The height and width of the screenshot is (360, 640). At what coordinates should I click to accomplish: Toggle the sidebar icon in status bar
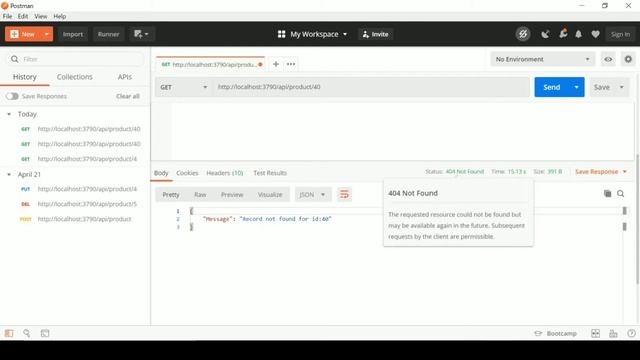pos(9,333)
